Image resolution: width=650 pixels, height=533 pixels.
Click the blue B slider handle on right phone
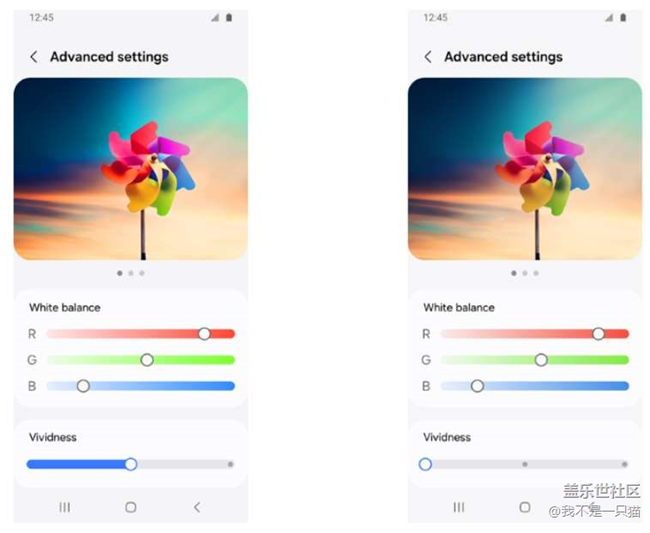click(477, 386)
